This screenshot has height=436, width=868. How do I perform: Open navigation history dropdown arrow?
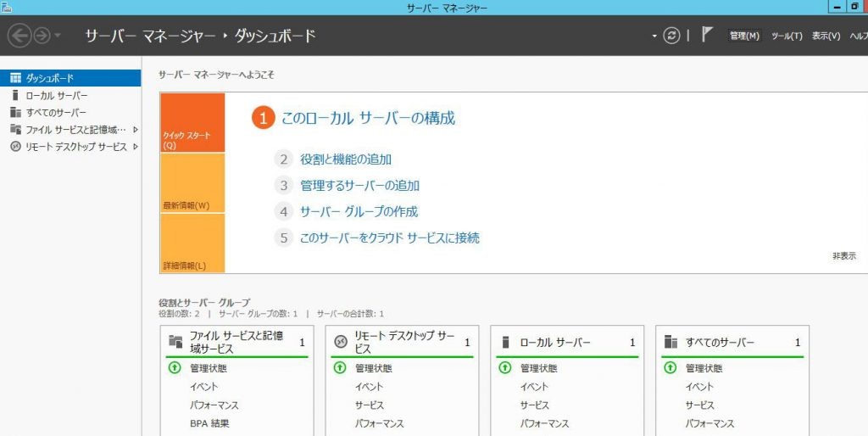coord(58,36)
